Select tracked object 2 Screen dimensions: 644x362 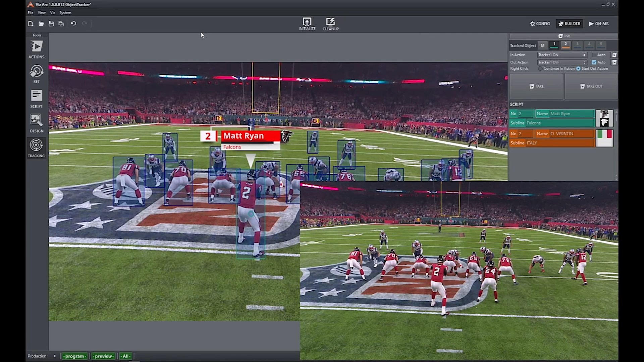tap(566, 45)
